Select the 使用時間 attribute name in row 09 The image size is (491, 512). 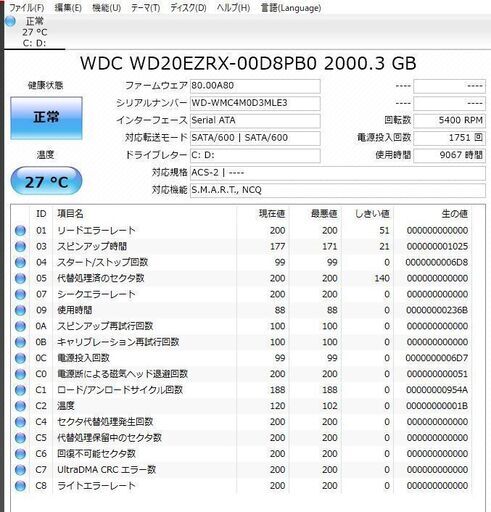(x=75, y=310)
